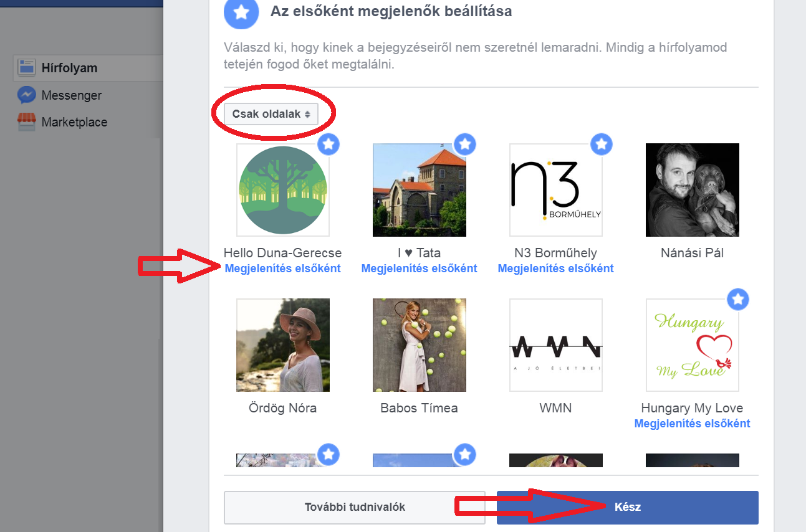Toggle star badge on I ♥ Tata
Screen dimensions: 806x532
coord(465,145)
